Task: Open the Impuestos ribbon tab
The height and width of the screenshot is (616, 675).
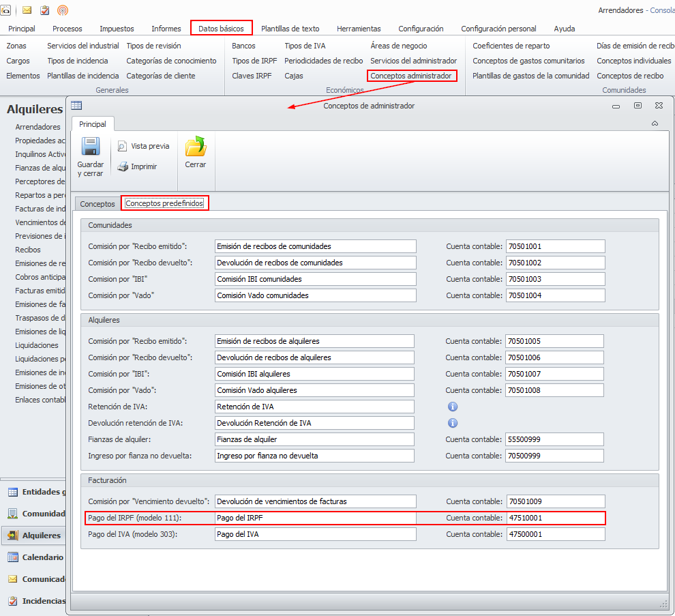Action: click(x=117, y=29)
